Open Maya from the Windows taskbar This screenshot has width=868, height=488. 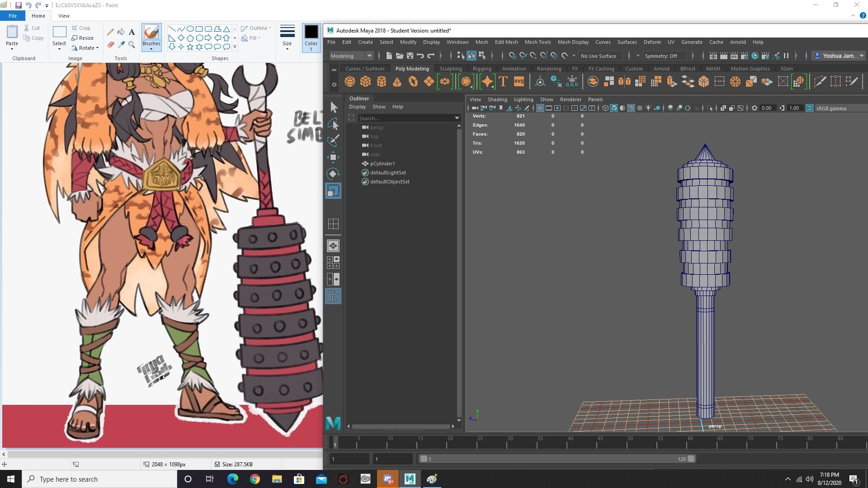pos(410,479)
